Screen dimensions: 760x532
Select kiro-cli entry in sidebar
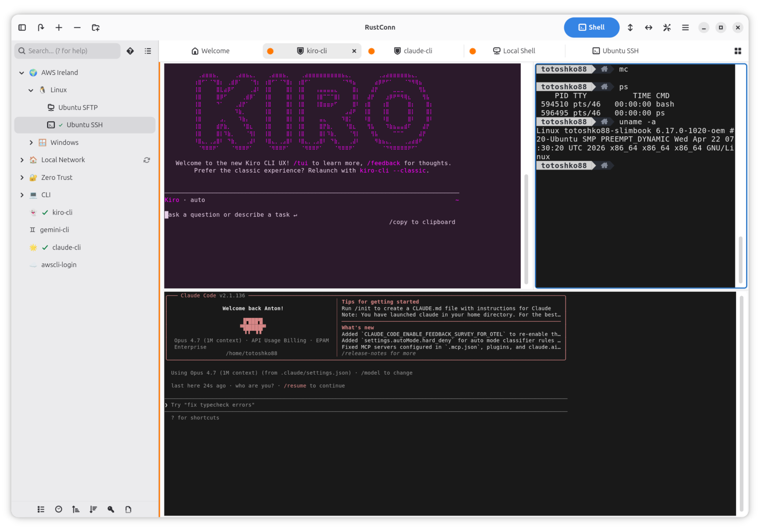point(85,212)
